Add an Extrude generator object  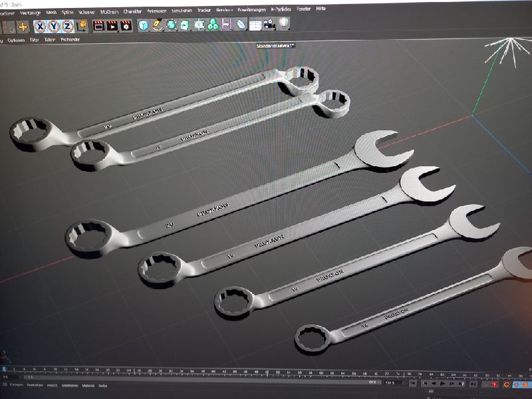[x=186, y=25]
